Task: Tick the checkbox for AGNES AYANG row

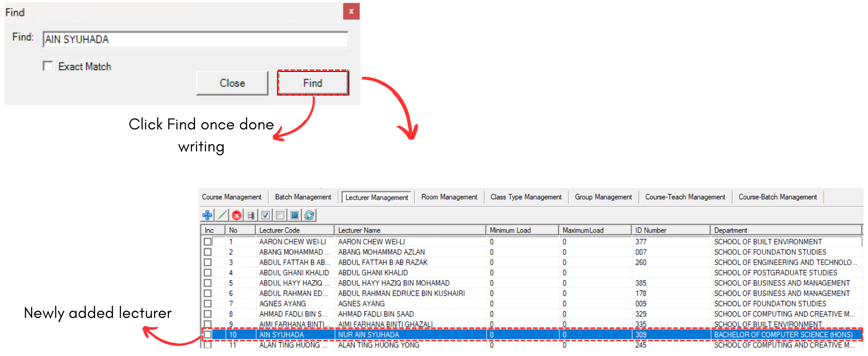Action: (207, 304)
